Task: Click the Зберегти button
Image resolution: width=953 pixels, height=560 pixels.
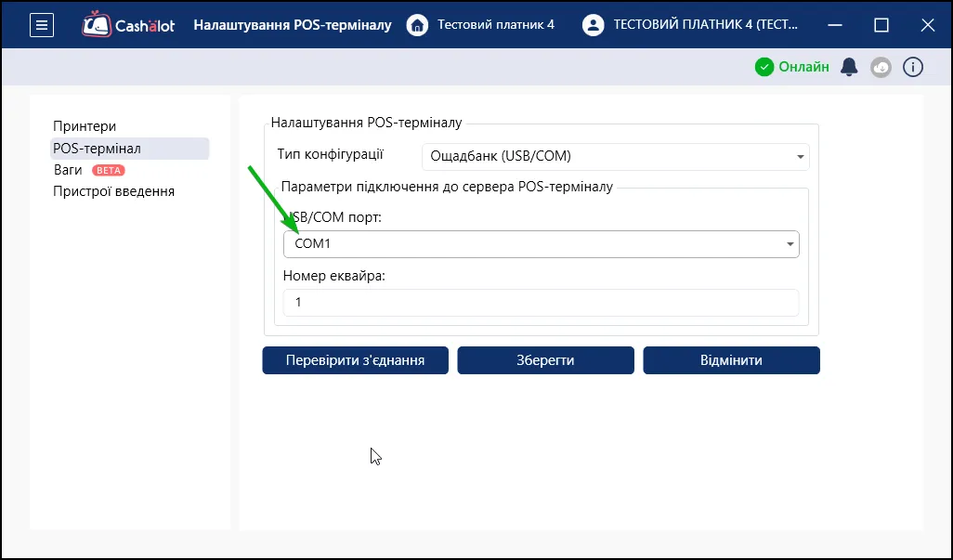Action: pos(546,360)
